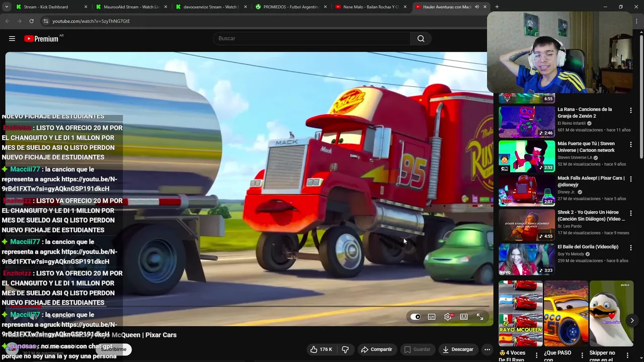Enter fullscreen on the video

click(x=480, y=317)
